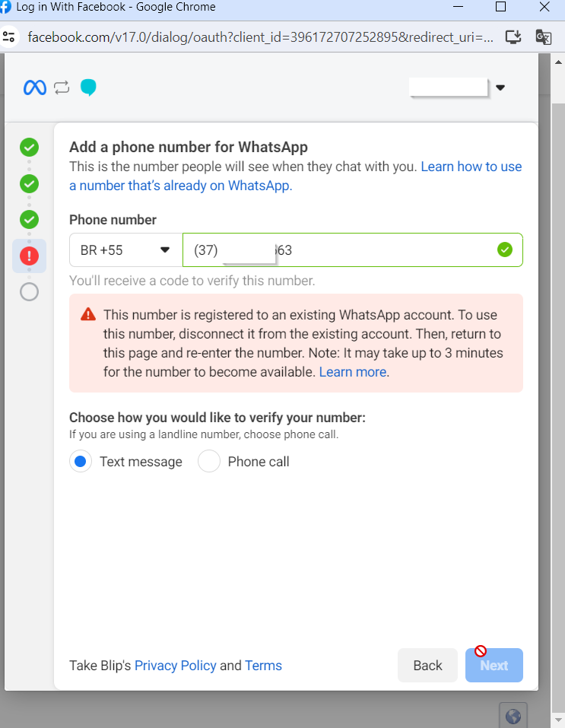This screenshot has width=565, height=728.
Task: Click the install app icon in address bar
Action: click(x=513, y=37)
